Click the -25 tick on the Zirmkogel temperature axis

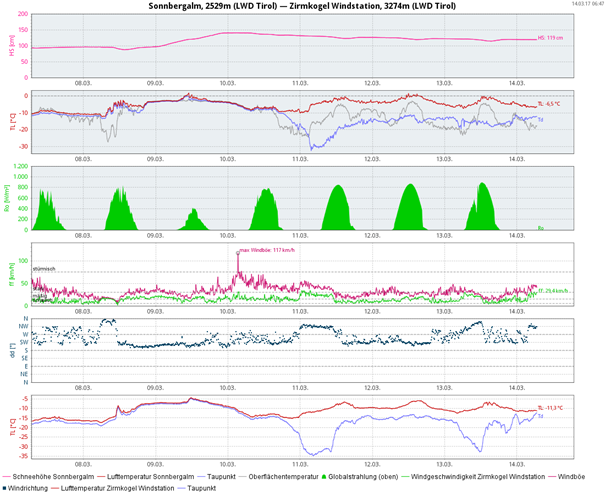(x=24, y=437)
